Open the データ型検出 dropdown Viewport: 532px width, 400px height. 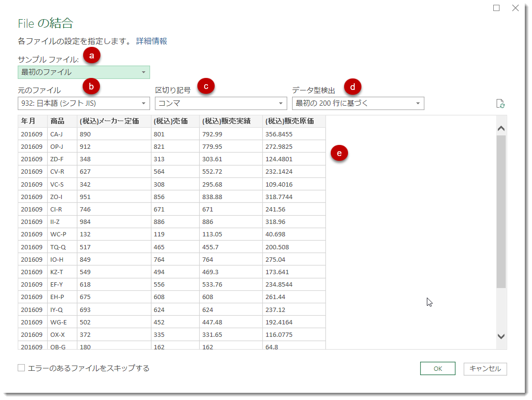358,103
